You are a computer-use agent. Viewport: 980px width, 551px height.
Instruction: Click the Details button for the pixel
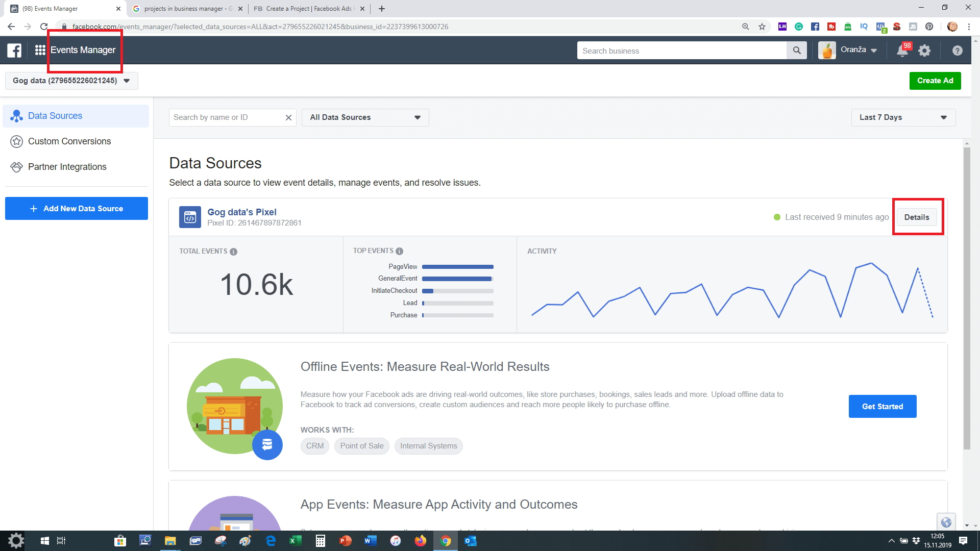point(916,217)
